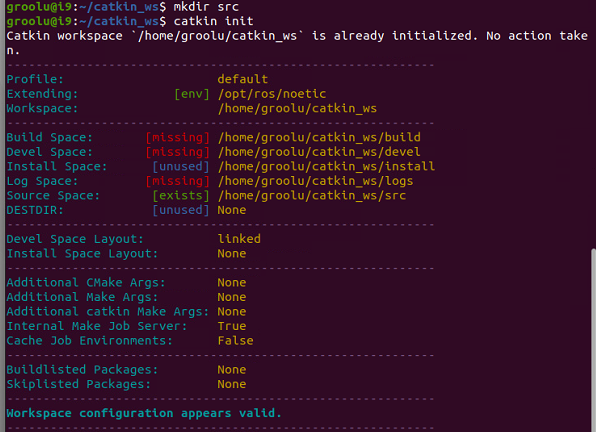Image resolution: width=596 pixels, height=432 pixels.
Task: Click the 'groolu@i9' prompt on the mkdir line
Action: tap(39, 6)
